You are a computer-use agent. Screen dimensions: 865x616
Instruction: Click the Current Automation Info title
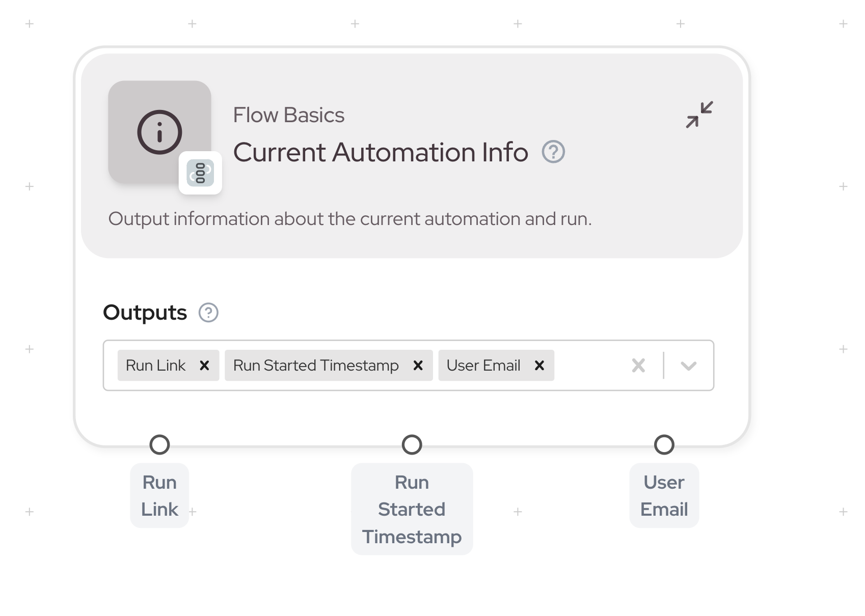(381, 152)
